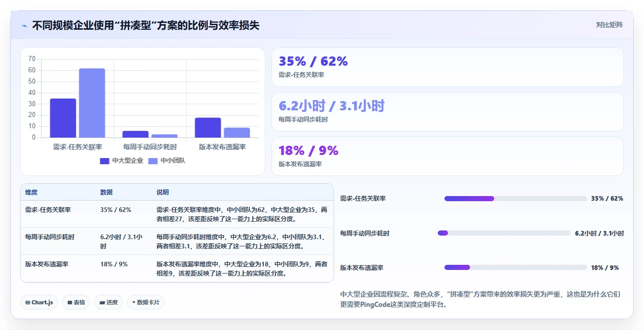This screenshot has width=644, height=330.
Task: Click table cell 6.2小时 / 3.1小时
Action: click(123, 242)
